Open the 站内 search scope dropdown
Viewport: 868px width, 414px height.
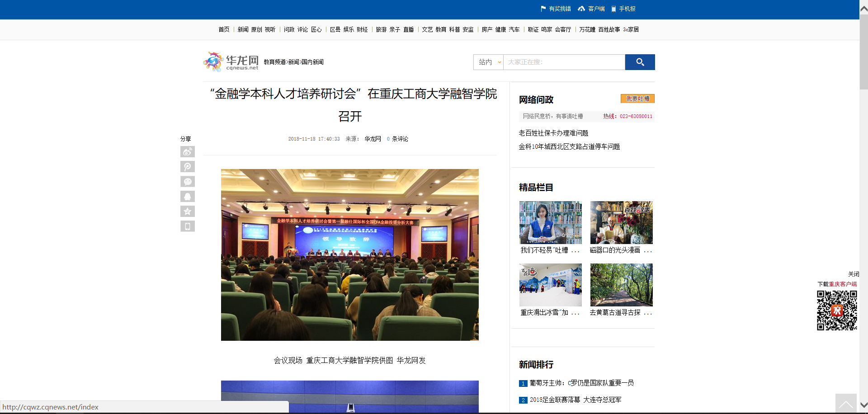click(489, 62)
